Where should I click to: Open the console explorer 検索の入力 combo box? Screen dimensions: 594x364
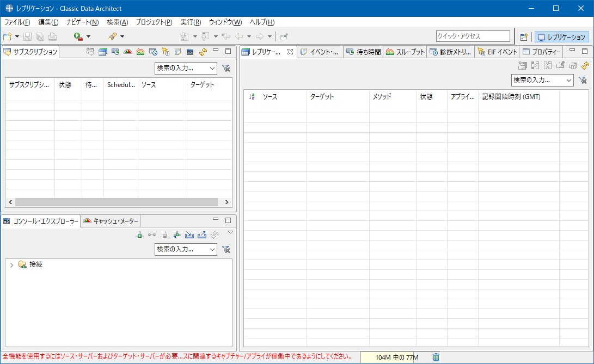[x=186, y=250]
